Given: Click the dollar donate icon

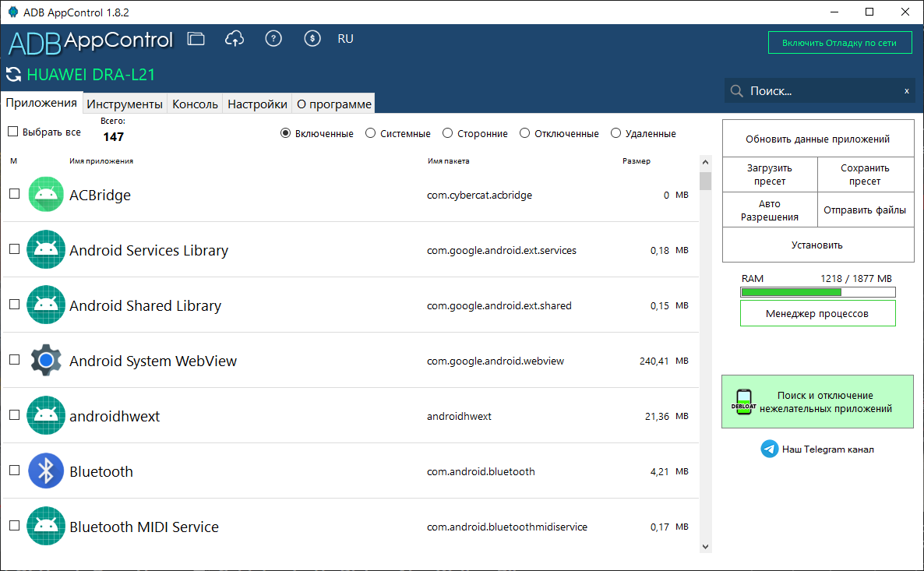Looking at the screenshot, I should (x=312, y=39).
